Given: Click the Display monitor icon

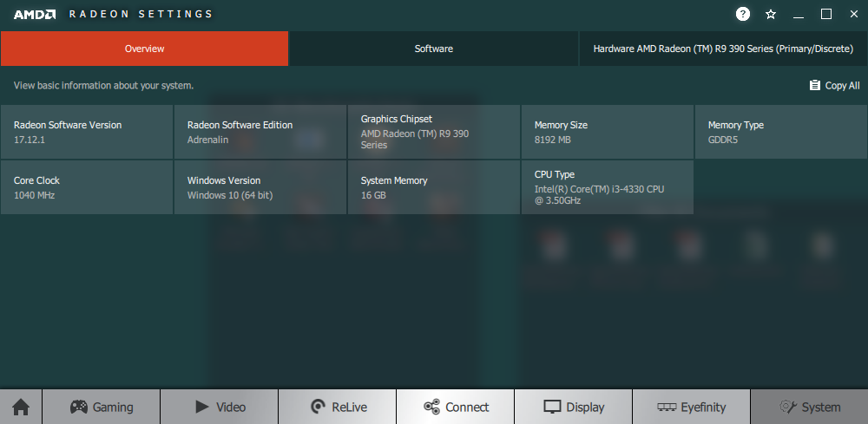Looking at the screenshot, I should 552,407.
